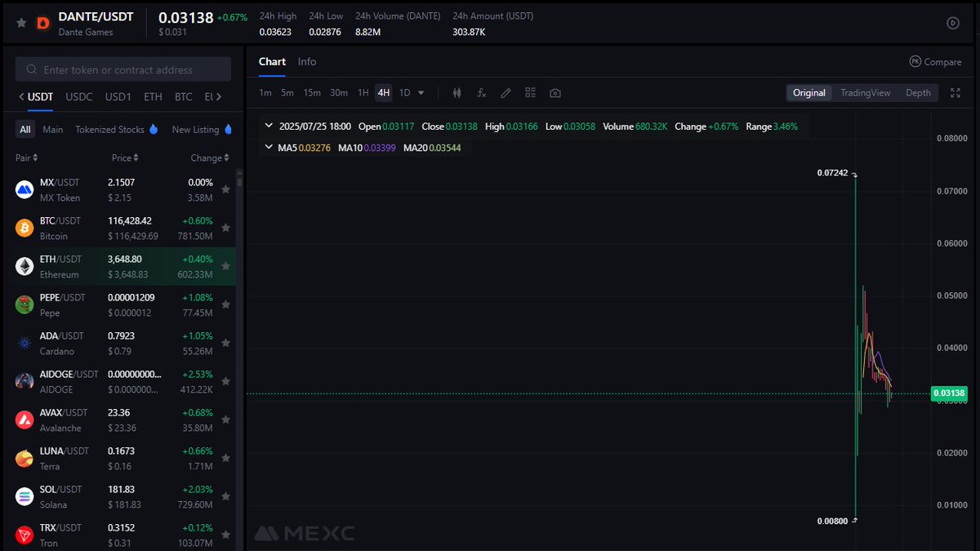Click the Pepe coin logo

[24, 305]
